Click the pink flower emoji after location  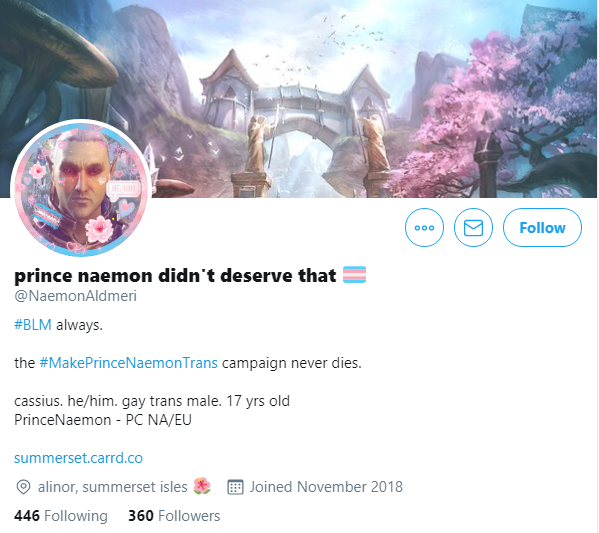pyautogui.click(x=202, y=486)
